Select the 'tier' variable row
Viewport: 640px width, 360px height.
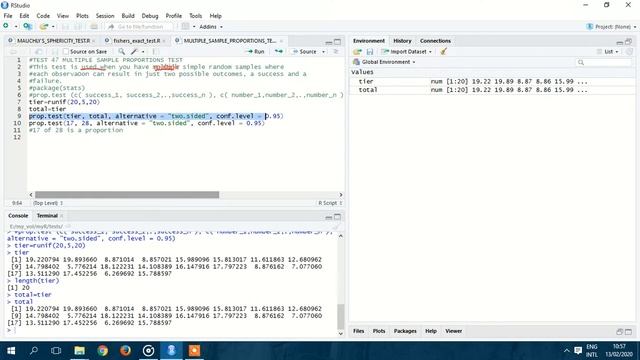coord(492,82)
